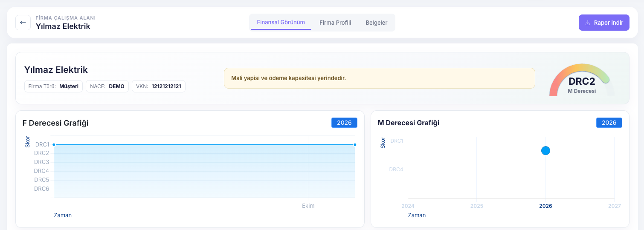Click the left endpoint of F Derecesi line
The width and height of the screenshot is (644, 230).
(54, 145)
